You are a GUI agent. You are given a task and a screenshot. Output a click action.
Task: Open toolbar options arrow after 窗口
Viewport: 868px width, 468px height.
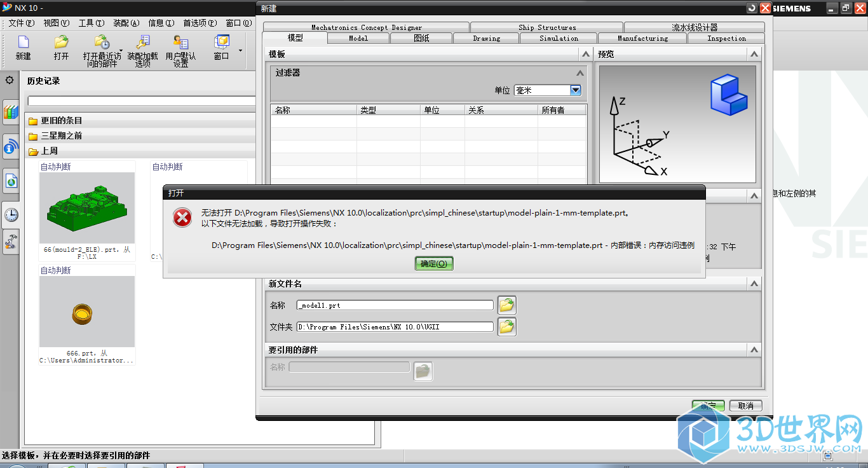240,50
